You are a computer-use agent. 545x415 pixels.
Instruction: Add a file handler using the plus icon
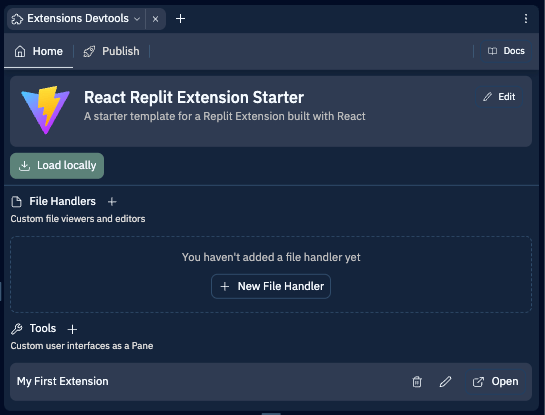tap(112, 202)
